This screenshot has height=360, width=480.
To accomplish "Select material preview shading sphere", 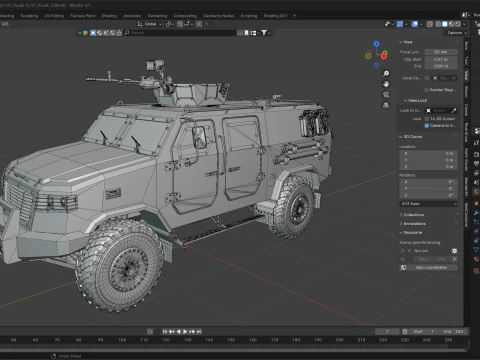I will pyautogui.click(x=451, y=24).
